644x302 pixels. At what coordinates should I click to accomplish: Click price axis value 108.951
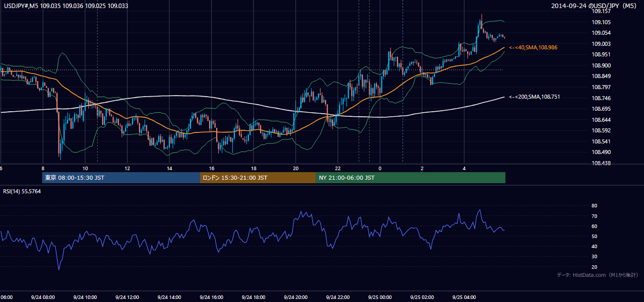pyautogui.click(x=601, y=54)
